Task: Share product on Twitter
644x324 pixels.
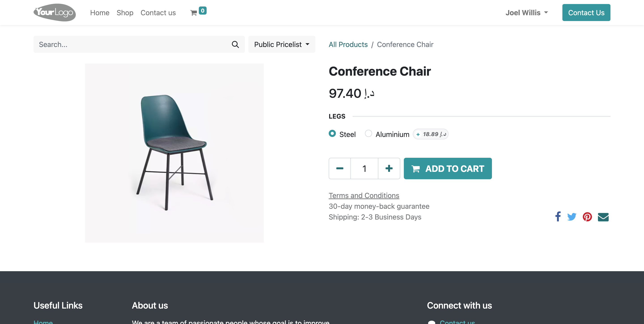Action: click(572, 217)
